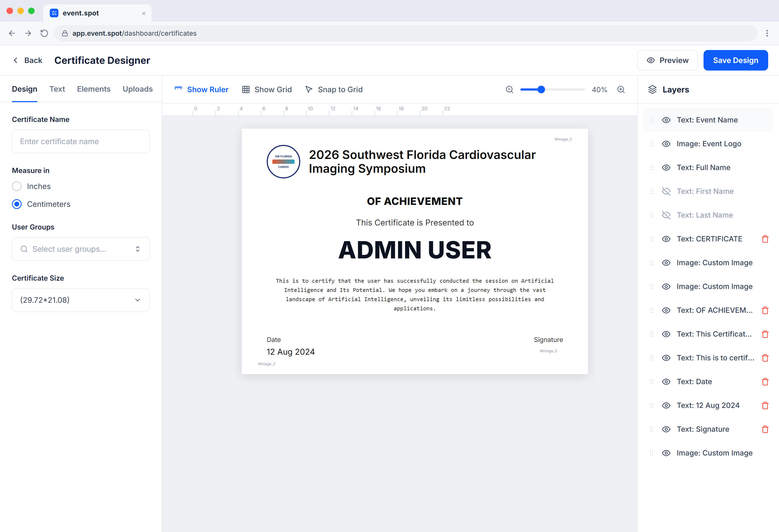Image resolution: width=779 pixels, height=532 pixels.
Task: Select the 12 Aug 2024 text on canvas
Action: (291, 352)
